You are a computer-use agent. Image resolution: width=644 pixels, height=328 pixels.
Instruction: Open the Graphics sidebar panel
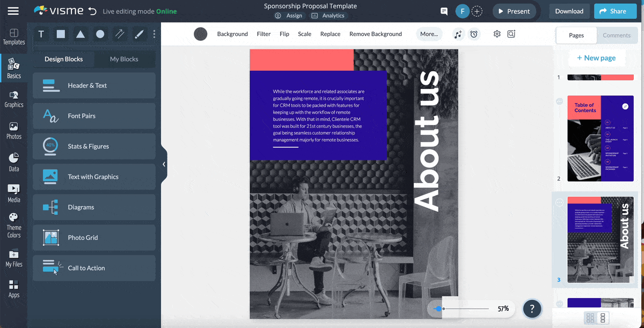point(14,99)
